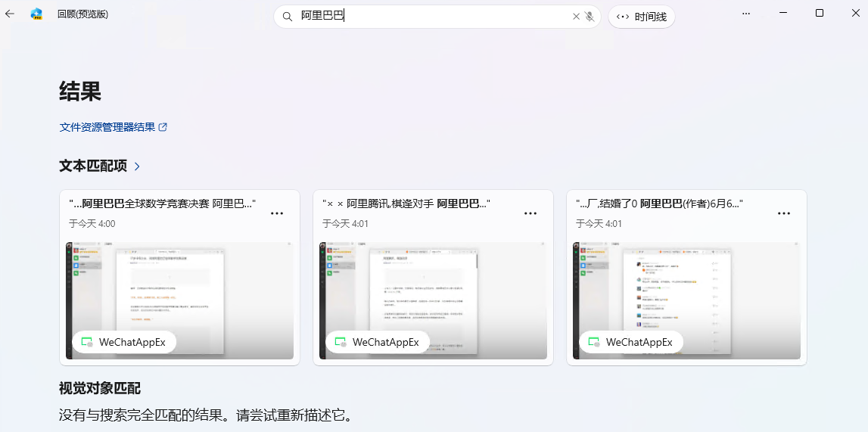
Task: Click the Recall app logo icon
Action: coord(36,14)
